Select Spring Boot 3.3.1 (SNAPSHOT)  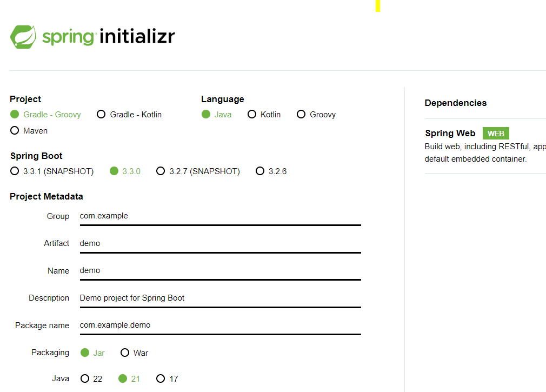click(x=14, y=171)
